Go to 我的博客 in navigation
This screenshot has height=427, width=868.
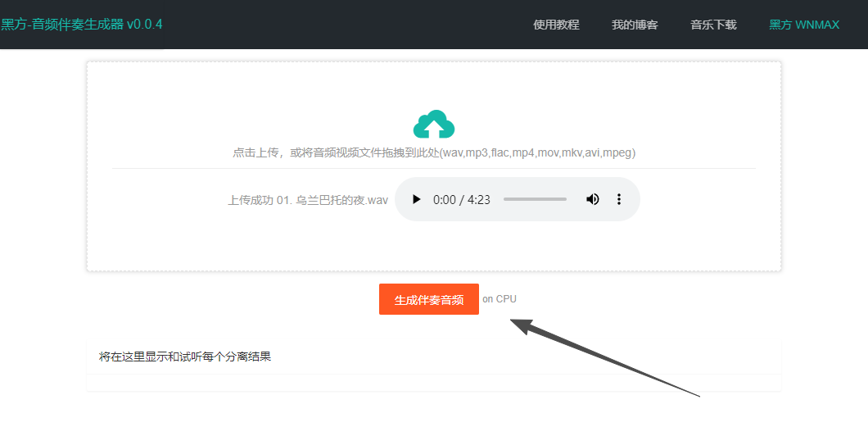click(635, 25)
